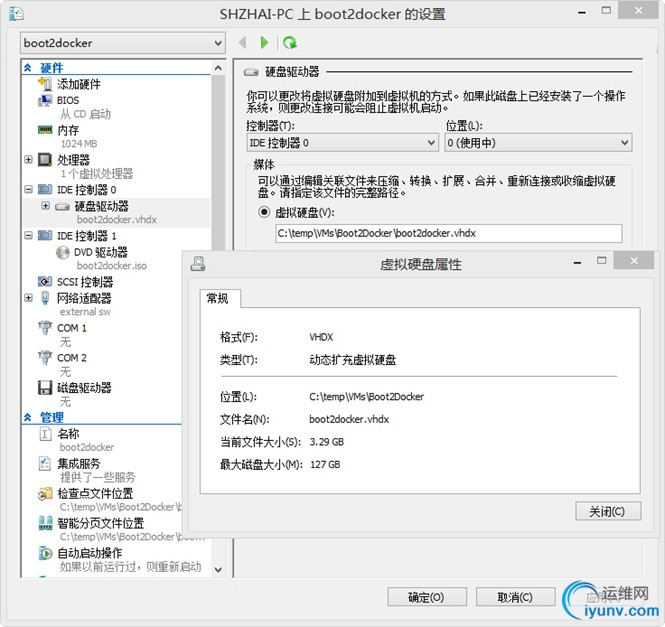The width and height of the screenshot is (665, 627).
Task: Click the 虚拟硬盘属性 dialog title icon
Action: point(198,264)
